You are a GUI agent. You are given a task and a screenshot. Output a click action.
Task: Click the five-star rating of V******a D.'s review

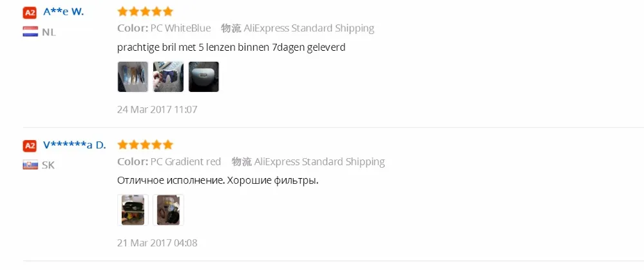pyautogui.click(x=145, y=145)
